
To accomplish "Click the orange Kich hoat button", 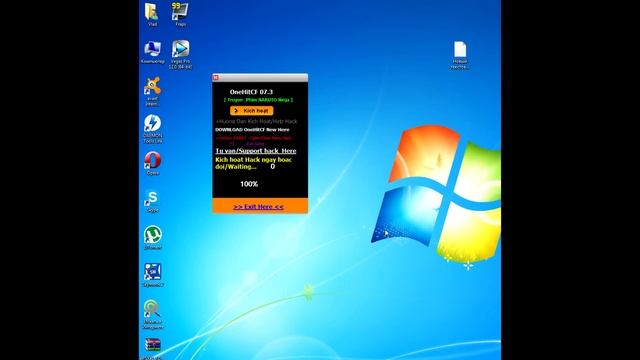I will tap(251, 111).
